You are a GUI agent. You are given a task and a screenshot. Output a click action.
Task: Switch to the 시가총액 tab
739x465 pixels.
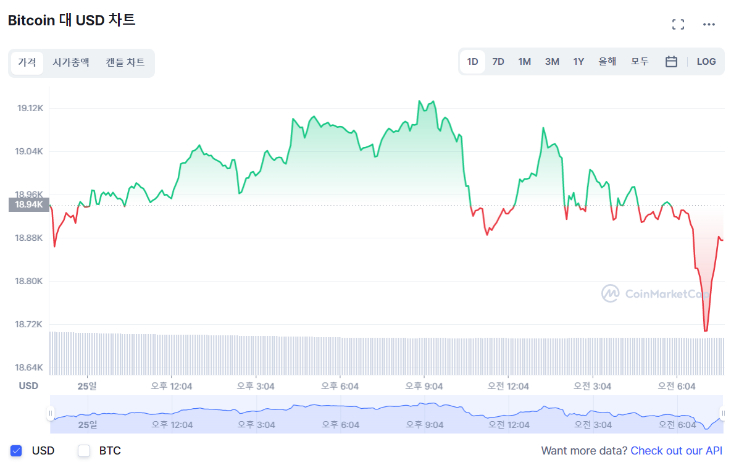click(x=71, y=62)
